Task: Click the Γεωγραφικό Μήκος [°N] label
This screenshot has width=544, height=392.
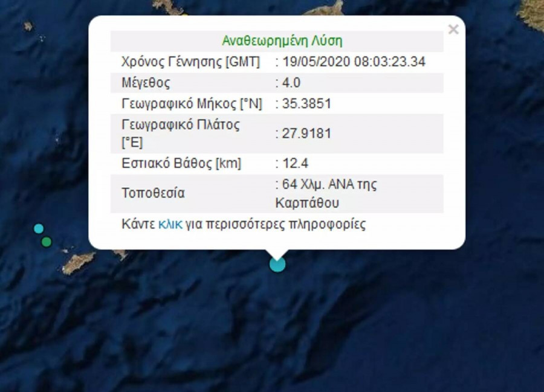Action: (192, 104)
